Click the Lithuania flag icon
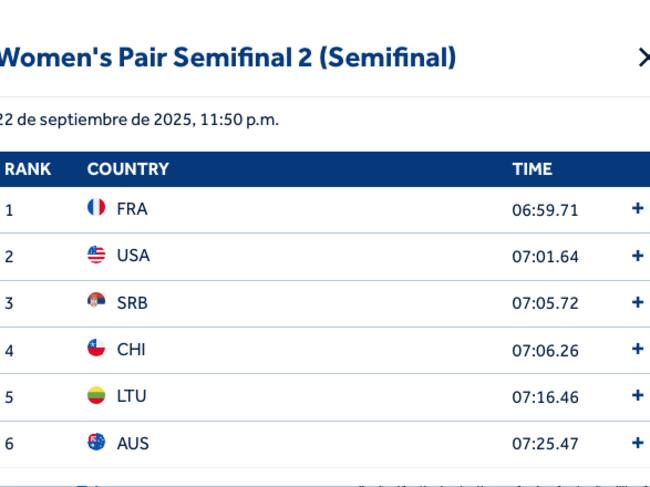 click(96, 395)
